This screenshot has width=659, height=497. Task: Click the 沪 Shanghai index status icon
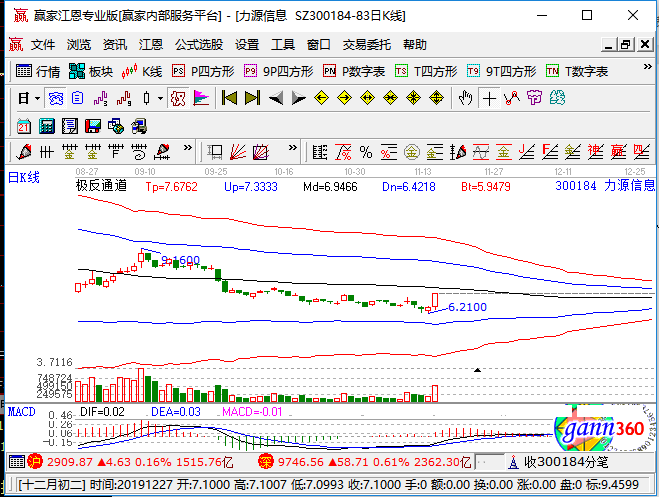coord(35,462)
